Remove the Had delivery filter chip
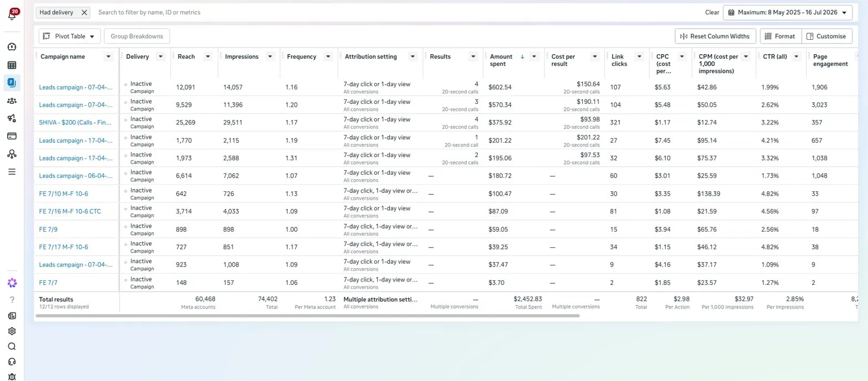 (84, 12)
